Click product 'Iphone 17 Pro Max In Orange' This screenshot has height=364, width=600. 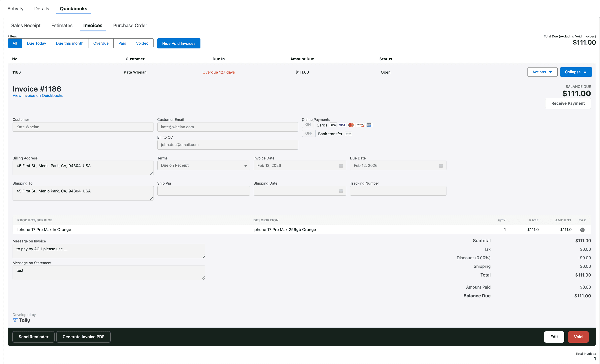click(x=44, y=230)
